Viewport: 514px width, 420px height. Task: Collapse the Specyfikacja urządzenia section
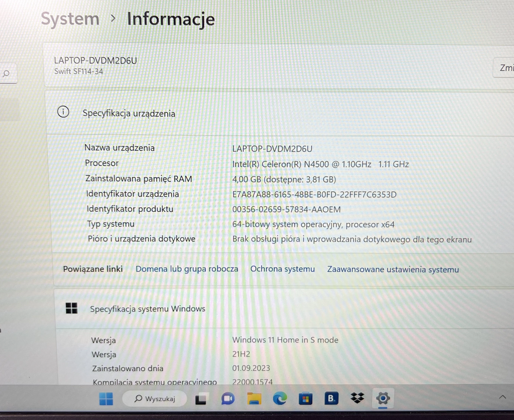point(279,113)
